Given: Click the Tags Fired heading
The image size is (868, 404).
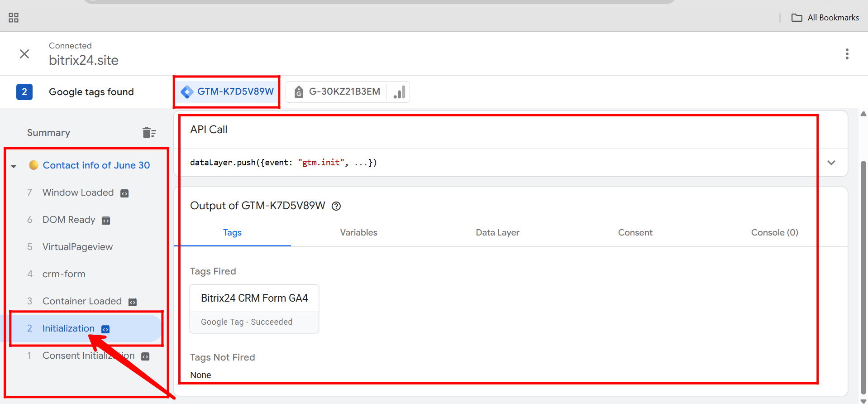Looking at the screenshot, I should click(x=213, y=271).
